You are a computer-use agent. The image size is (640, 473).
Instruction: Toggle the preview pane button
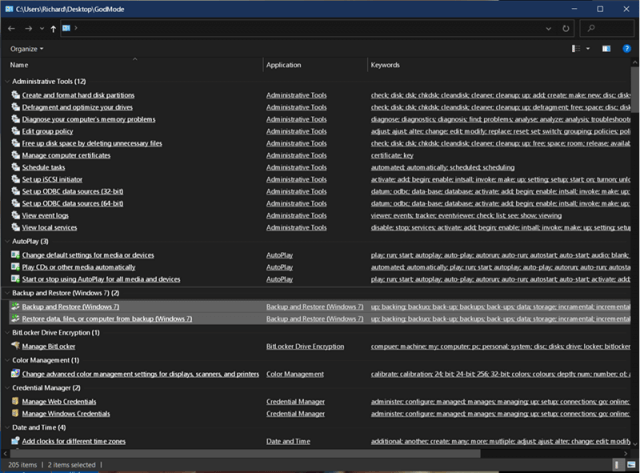tap(606, 49)
